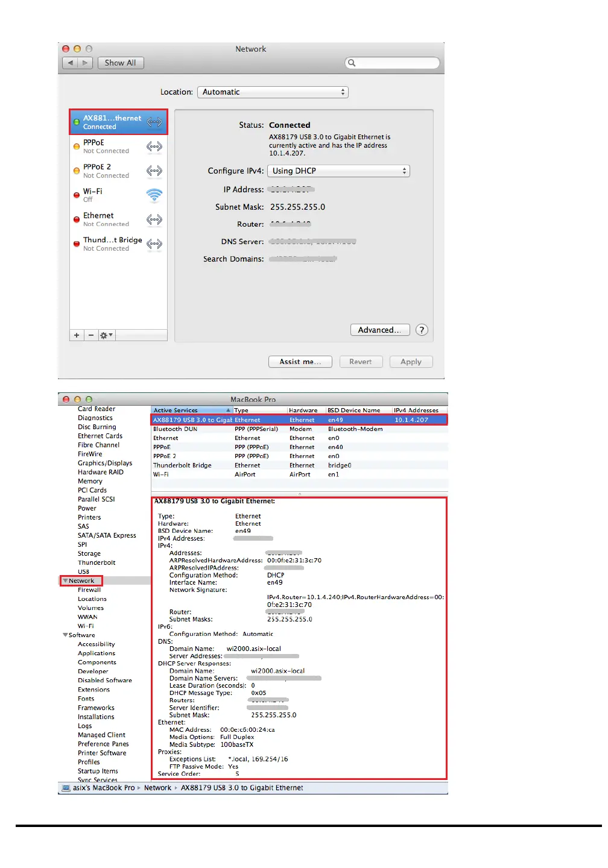The image size is (608, 868).
Task: Select Applications under Software
Action: pos(97,653)
